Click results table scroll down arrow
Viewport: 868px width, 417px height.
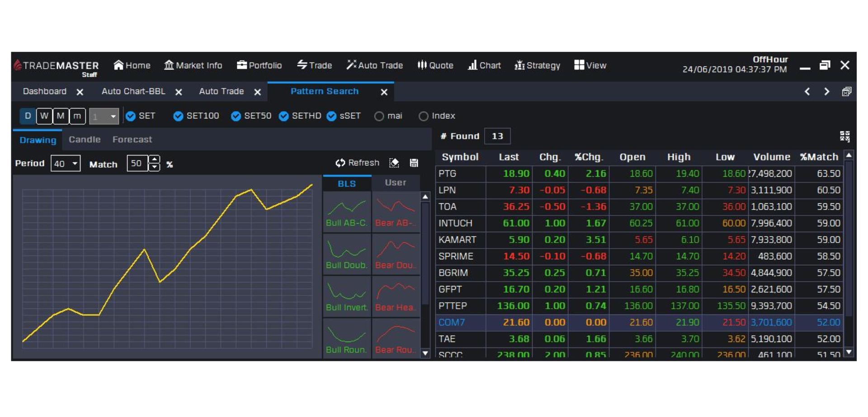pos(849,352)
